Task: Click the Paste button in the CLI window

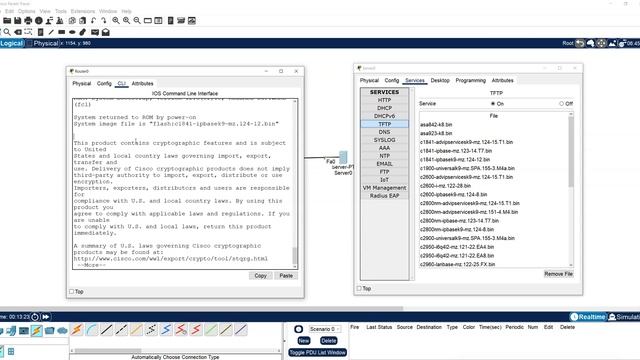Action: point(286,276)
